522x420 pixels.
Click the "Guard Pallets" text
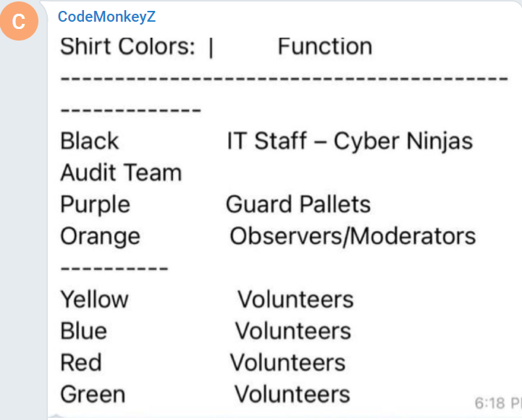tap(298, 204)
